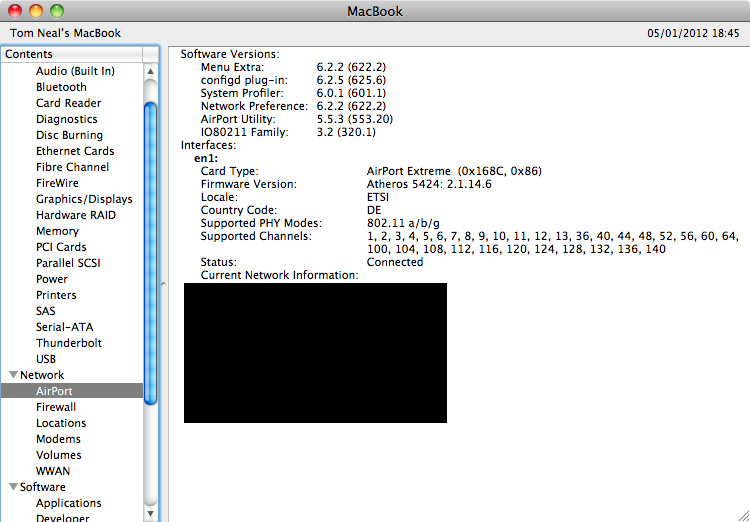
Task: Click 'Current Network Information:' label
Action: pyautogui.click(x=279, y=275)
